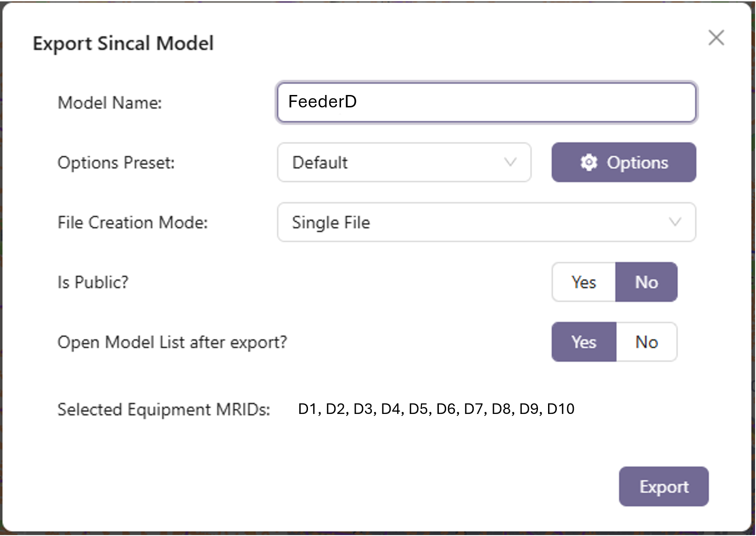Click the Options Preset label
This screenshot has height=536, width=756.
click(116, 163)
